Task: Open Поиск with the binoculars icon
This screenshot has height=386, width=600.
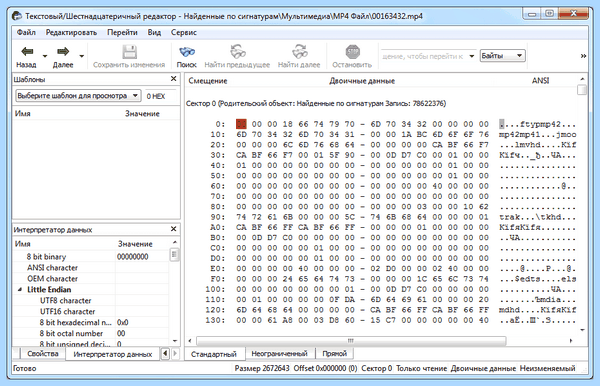Action: tap(187, 52)
